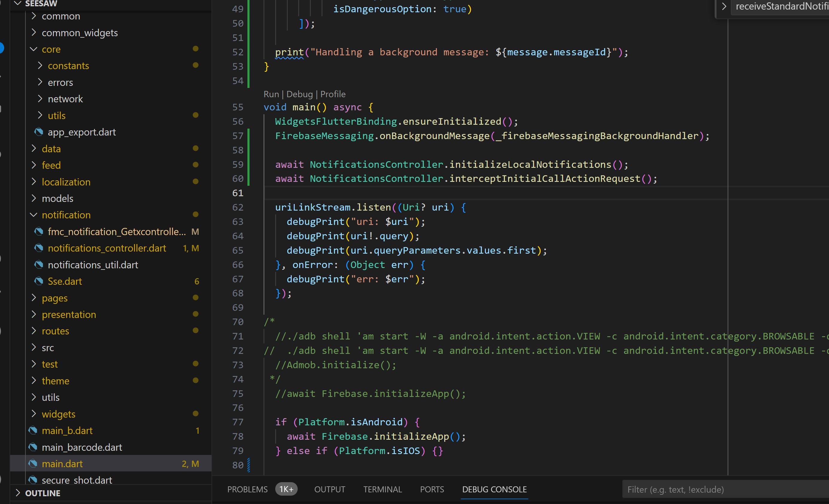The image size is (829, 504).
Task: Click the notifications_util.dart file icon
Action: click(39, 264)
